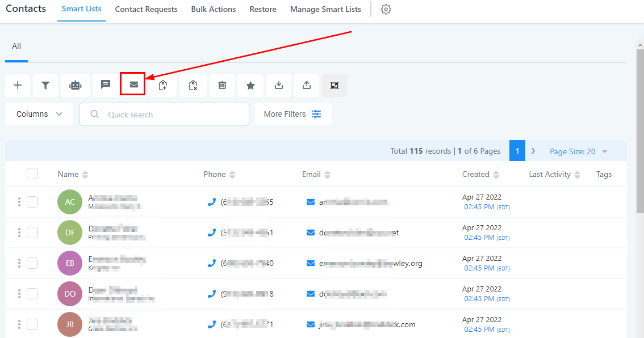
Task: Click the More Filters button
Action: [292, 114]
